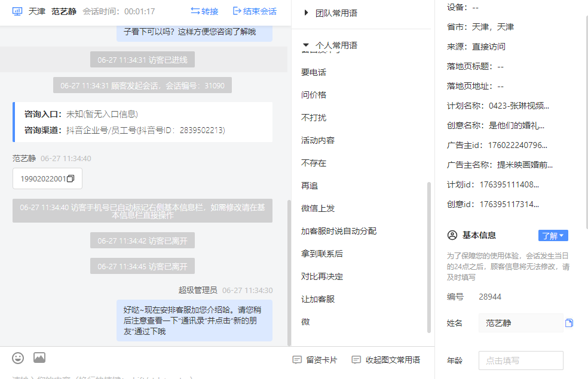Open 留资卡片

(x=315, y=360)
